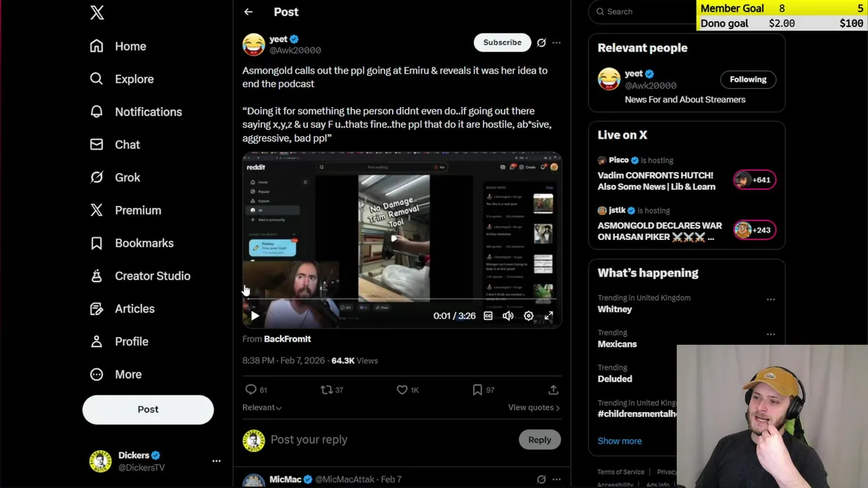Open more options for Mexicans trend

770,334
